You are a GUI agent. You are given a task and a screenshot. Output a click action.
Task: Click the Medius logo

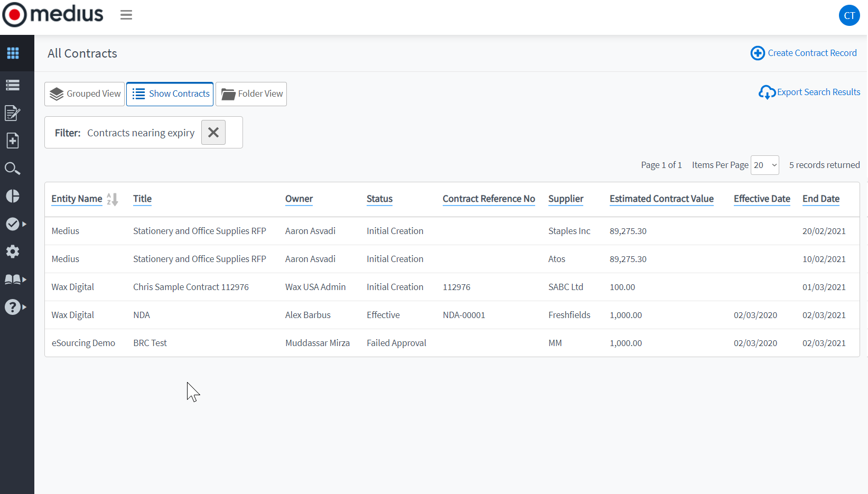click(x=53, y=14)
